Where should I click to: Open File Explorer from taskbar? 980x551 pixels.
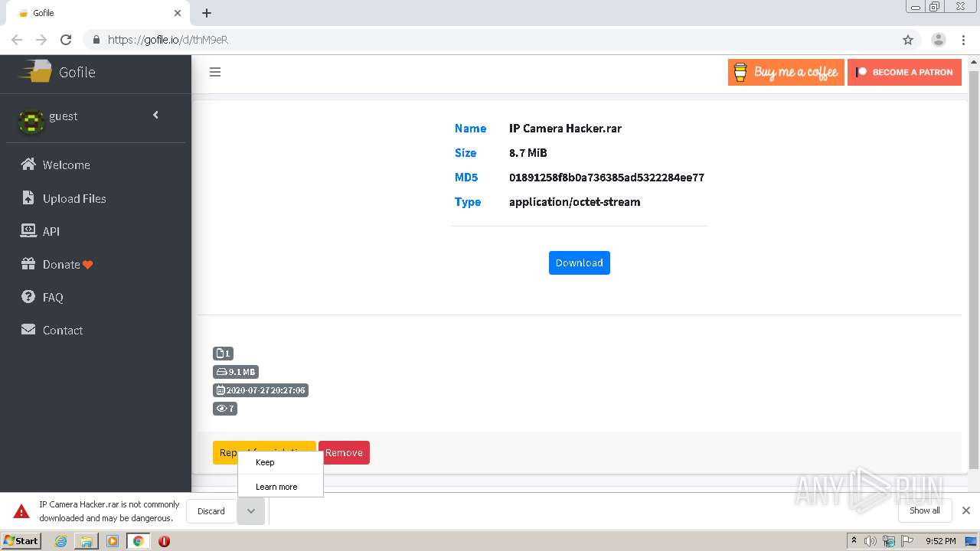click(x=87, y=541)
